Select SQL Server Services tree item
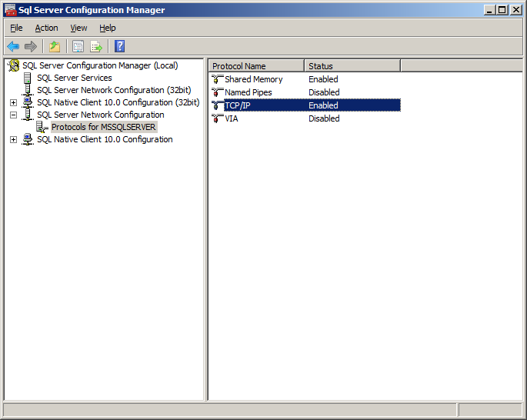Image resolution: width=527 pixels, height=420 pixels. [x=75, y=78]
